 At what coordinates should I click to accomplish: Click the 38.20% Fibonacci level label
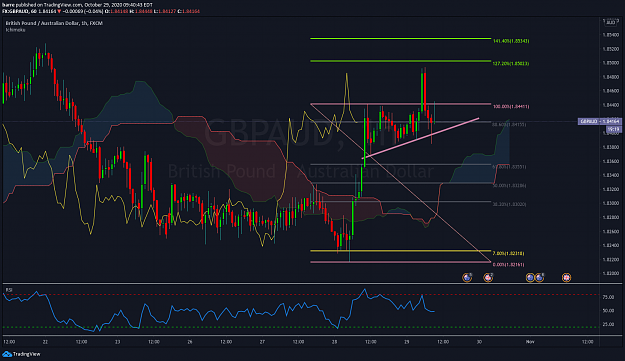point(509,204)
